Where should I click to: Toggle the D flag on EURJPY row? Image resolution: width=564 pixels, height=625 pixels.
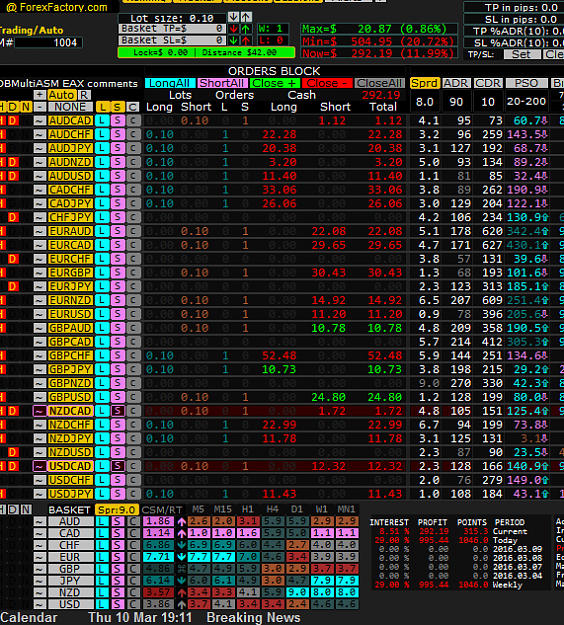[x=13, y=287]
